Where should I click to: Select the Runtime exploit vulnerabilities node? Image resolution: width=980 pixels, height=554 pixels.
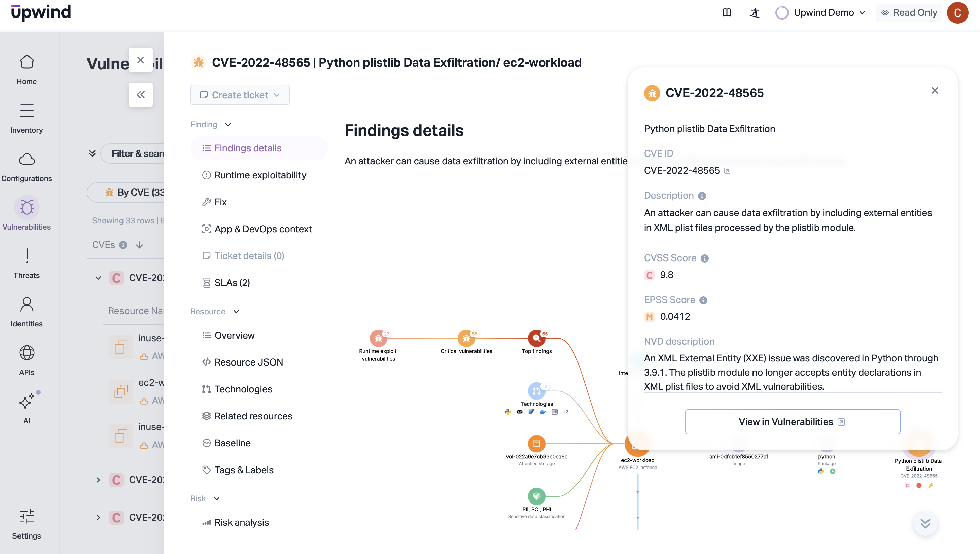pyautogui.click(x=378, y=338)
